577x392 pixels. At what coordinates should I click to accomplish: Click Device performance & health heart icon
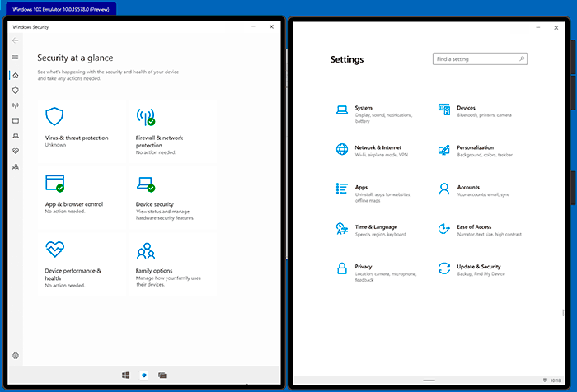pos(55,250)
